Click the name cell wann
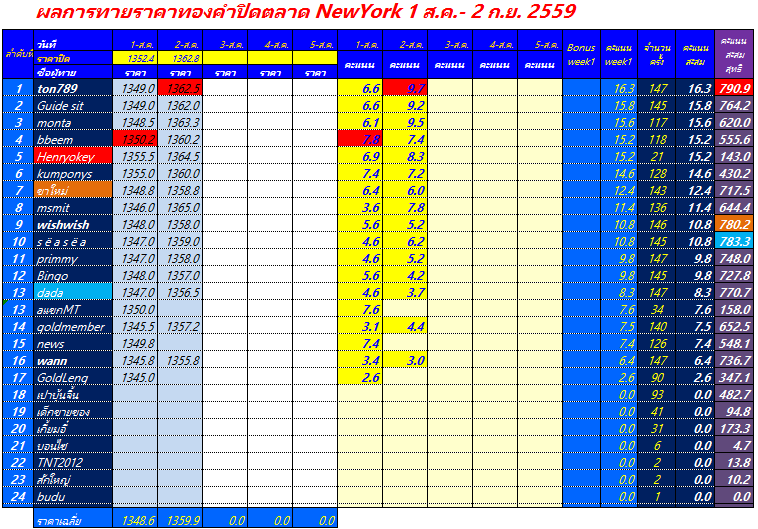 pyautogui.click(x=73, y=360)
